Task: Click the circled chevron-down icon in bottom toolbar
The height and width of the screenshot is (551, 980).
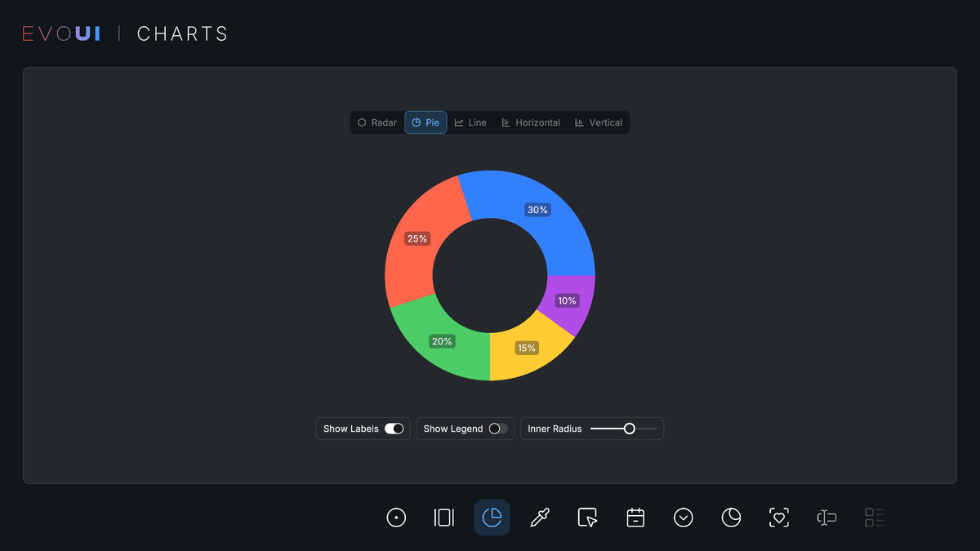Action: point(684,518)
